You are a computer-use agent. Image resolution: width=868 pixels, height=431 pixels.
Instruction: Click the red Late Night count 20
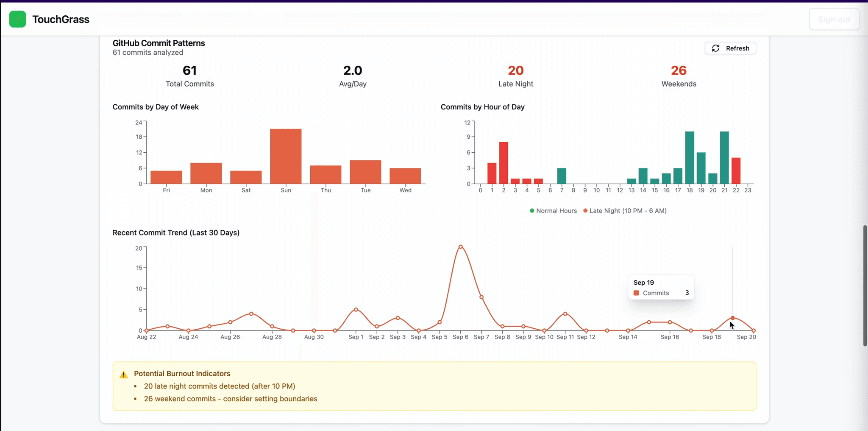coord(515,70)
